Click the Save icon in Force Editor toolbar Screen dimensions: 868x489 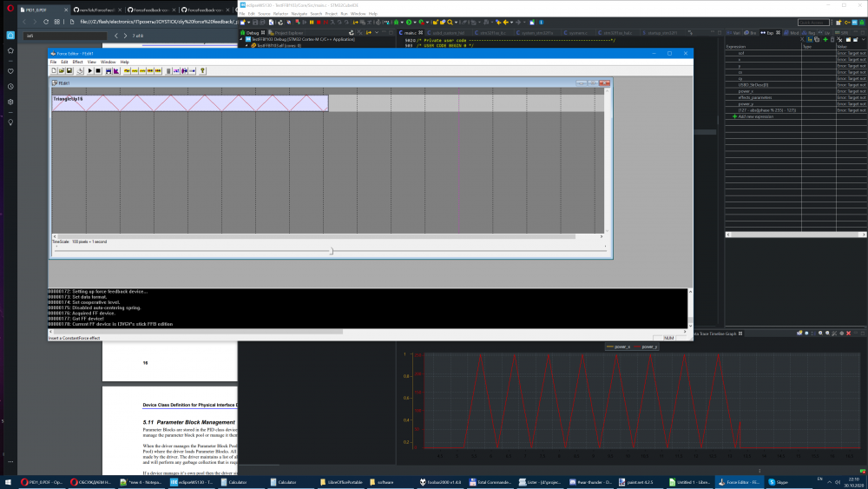click(69, 70)
